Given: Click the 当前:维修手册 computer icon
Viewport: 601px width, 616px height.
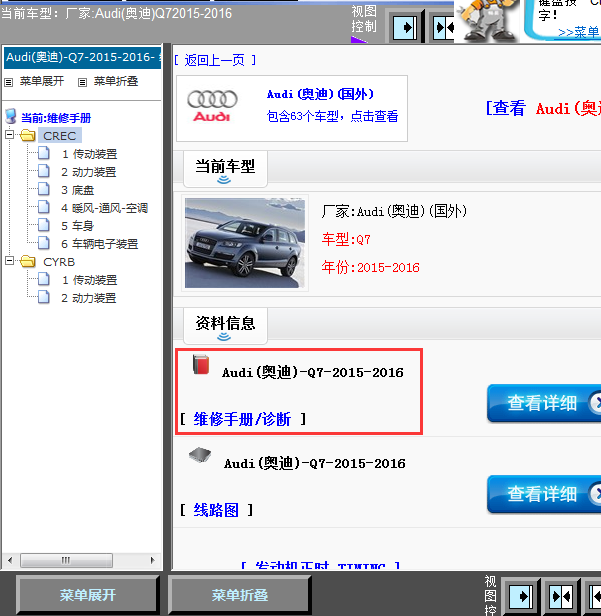Looking at the screenshot, I should pyautogui.click(x=11, y=116).
